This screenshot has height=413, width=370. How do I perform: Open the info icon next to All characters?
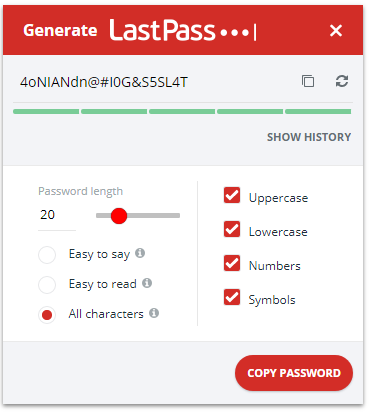154,313
